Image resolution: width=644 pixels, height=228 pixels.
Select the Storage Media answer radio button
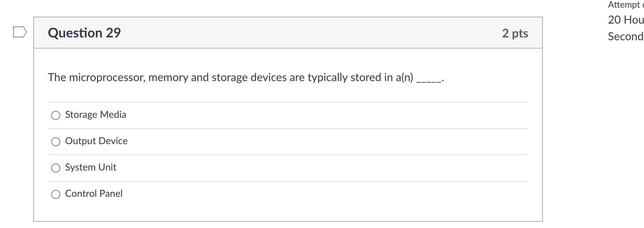tap(56, 115)
